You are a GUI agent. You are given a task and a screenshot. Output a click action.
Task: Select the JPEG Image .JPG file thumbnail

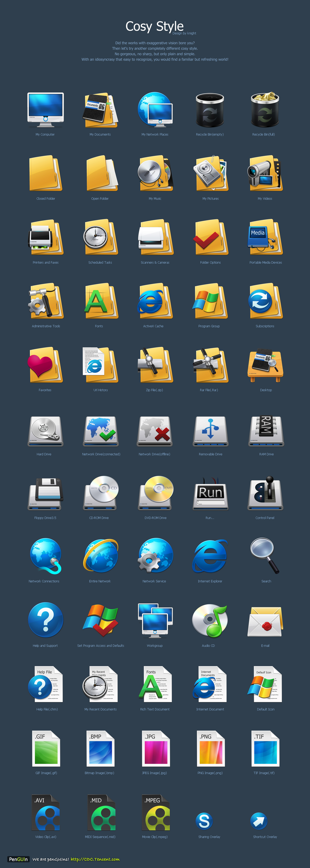pos(156,748)
